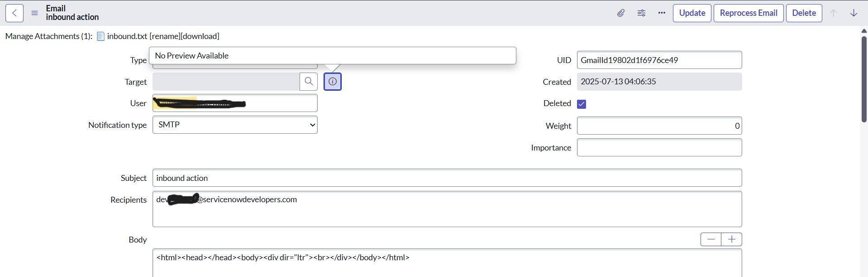Go to the previous record with up arrow
The height and width of the screenshot is (277, 868).
point(833,13)
